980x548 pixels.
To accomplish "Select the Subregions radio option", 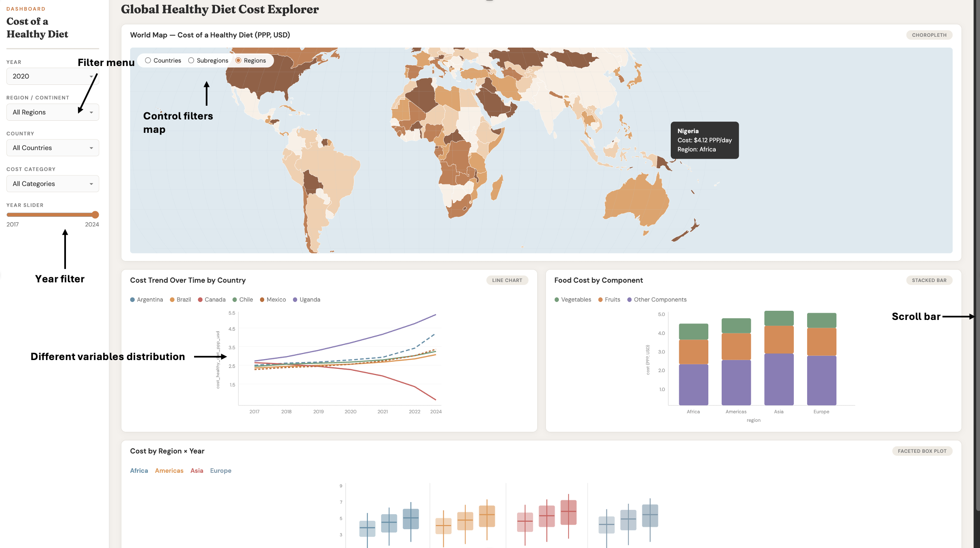I will pyautogui.click(x=191, y=61).
